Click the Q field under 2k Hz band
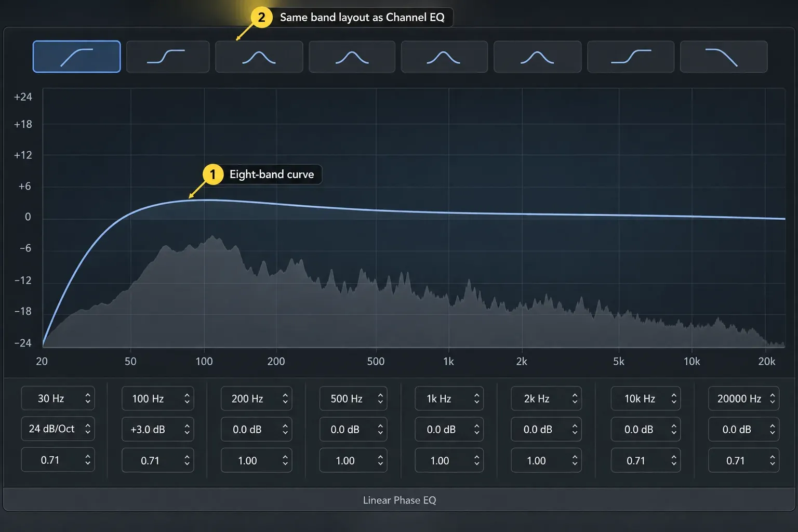798x532 pixels. coord(546,460)
